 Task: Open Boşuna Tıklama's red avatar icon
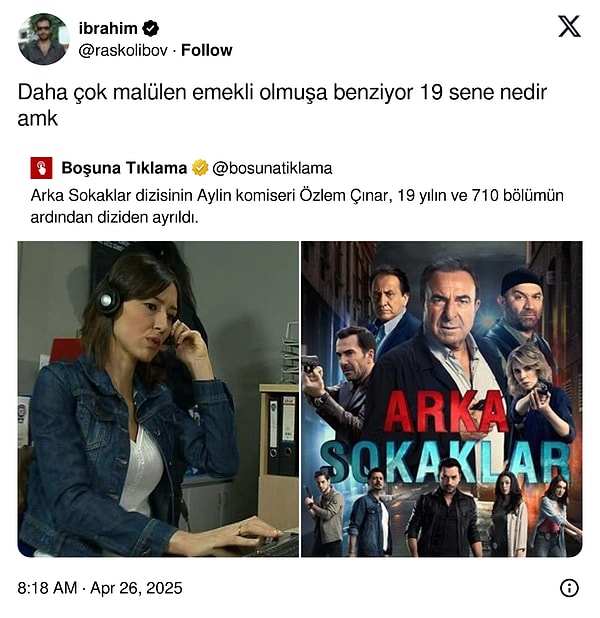click(41, 168)
